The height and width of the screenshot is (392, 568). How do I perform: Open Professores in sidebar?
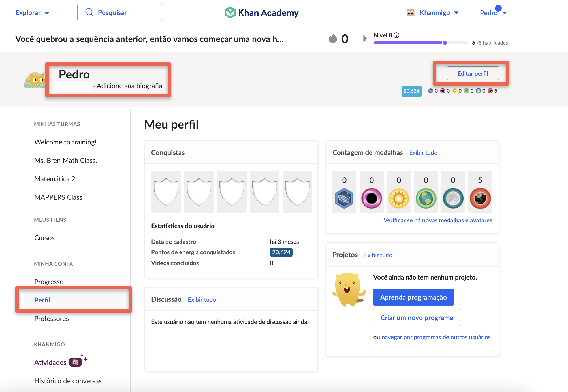[52, 318]
